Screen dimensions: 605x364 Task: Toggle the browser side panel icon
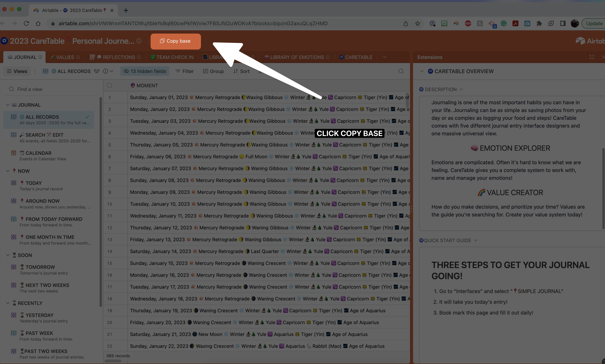click(x=563, y=24)
